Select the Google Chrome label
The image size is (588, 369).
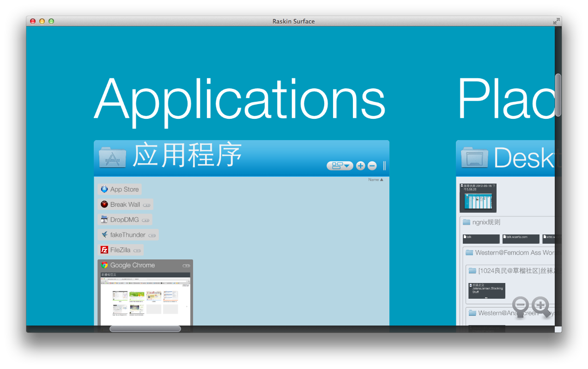[133, 265]
